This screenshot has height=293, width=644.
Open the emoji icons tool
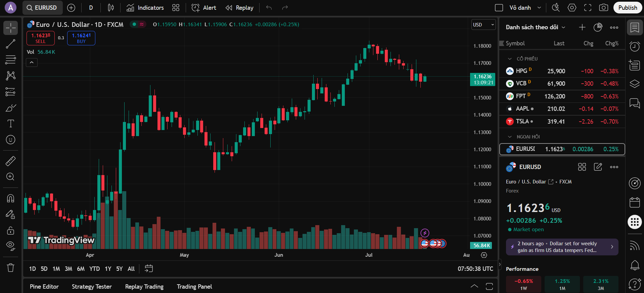11,139
